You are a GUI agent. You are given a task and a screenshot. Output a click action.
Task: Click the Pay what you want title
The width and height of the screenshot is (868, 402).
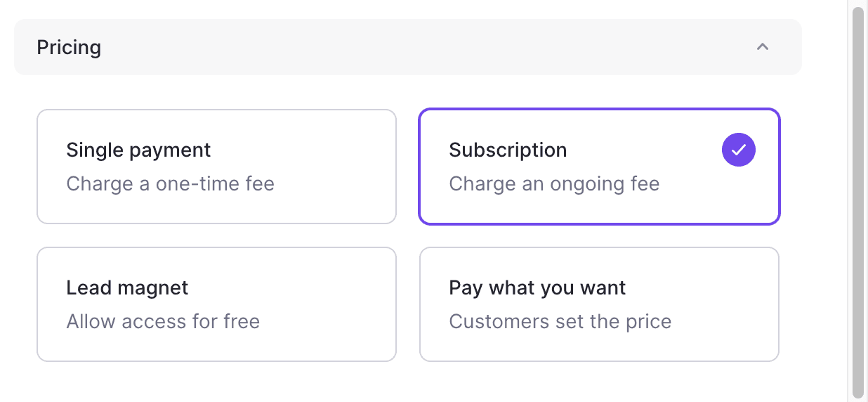[x=537, y=288]
